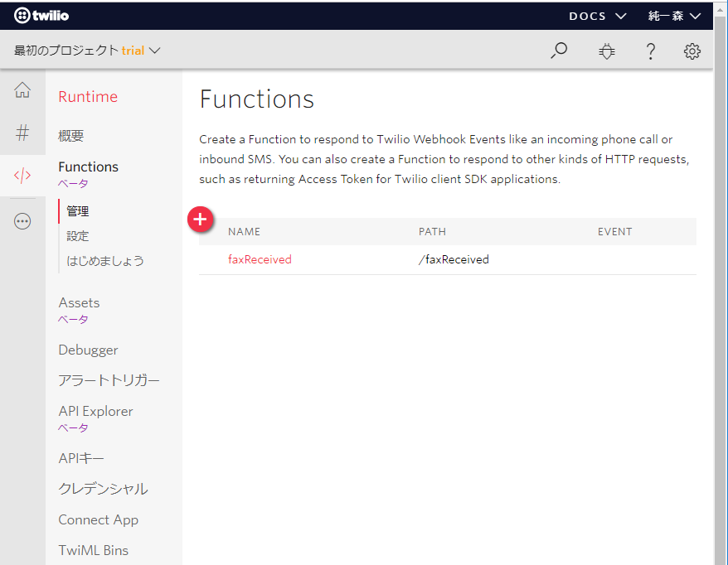
Task: Open the 設定 submenu item
Action: [x=78, y=235]
